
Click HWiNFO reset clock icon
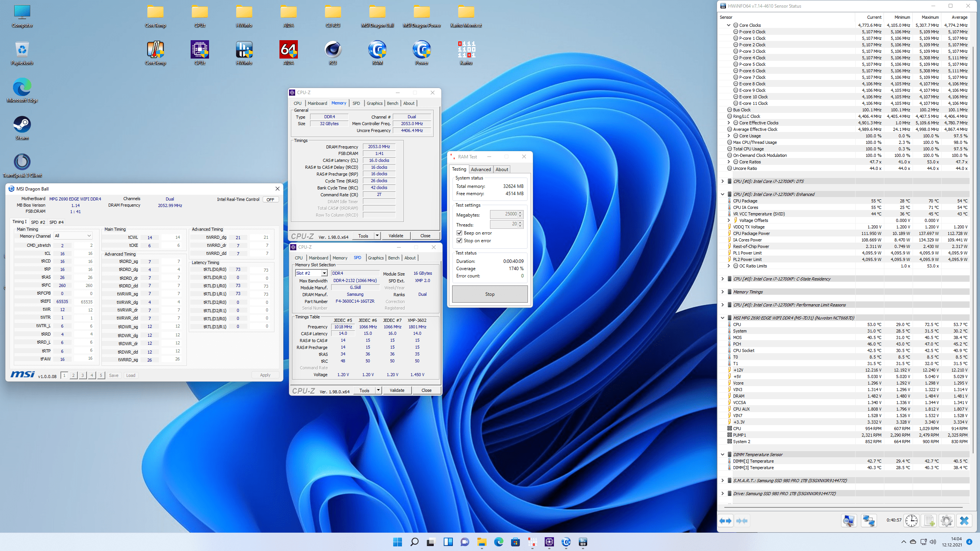coord(911,521)
